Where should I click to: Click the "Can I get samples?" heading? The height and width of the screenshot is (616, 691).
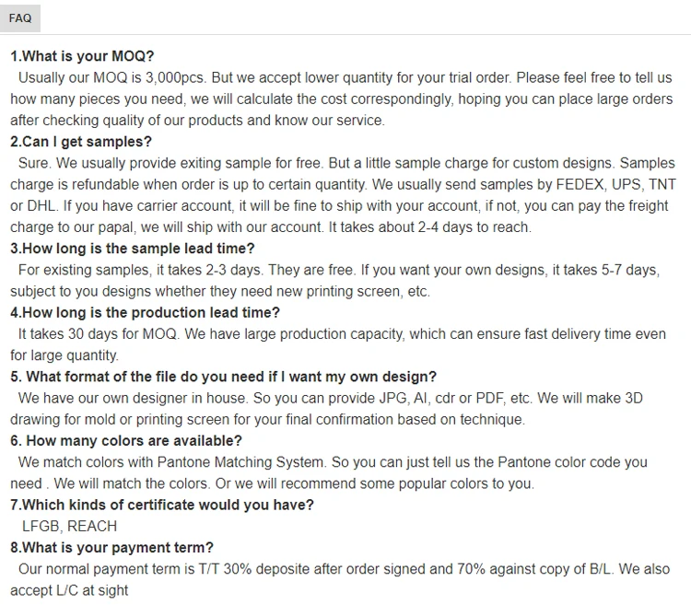point(81,142)
